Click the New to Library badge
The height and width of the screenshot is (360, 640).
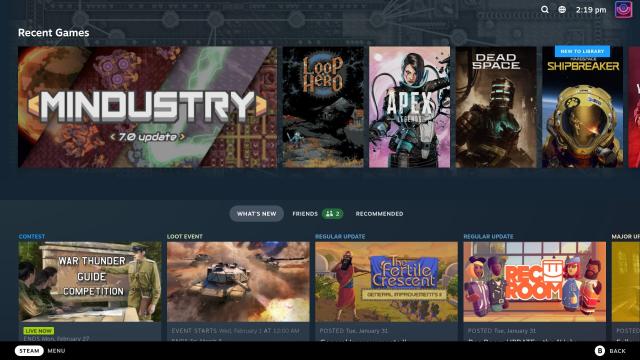tap(582, 51)
